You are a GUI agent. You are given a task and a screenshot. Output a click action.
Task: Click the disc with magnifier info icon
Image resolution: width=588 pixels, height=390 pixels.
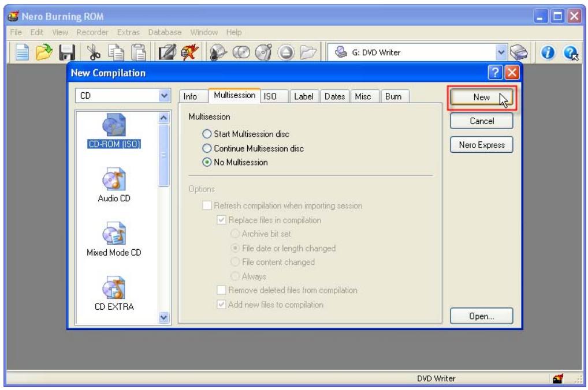[218, 52]
